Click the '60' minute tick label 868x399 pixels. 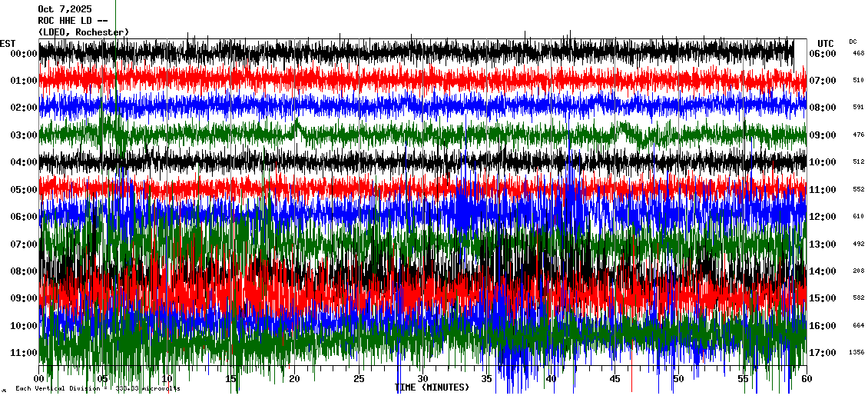[807, 379]
